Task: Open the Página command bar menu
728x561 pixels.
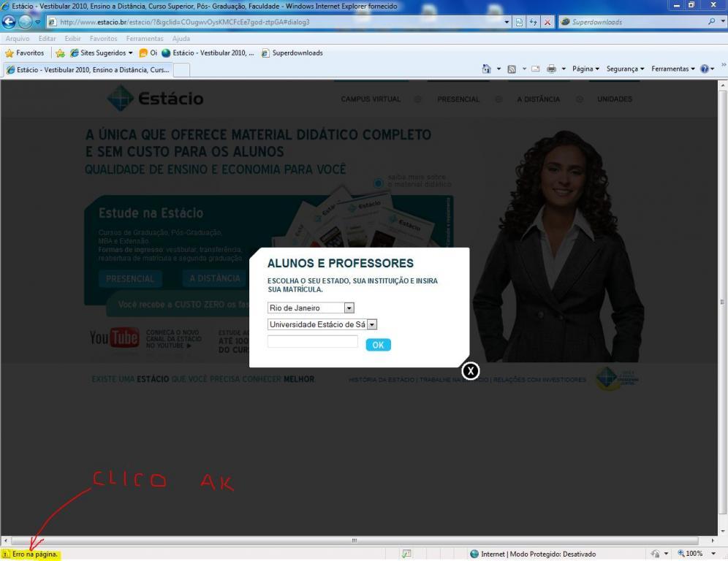Action: (585, 69)
